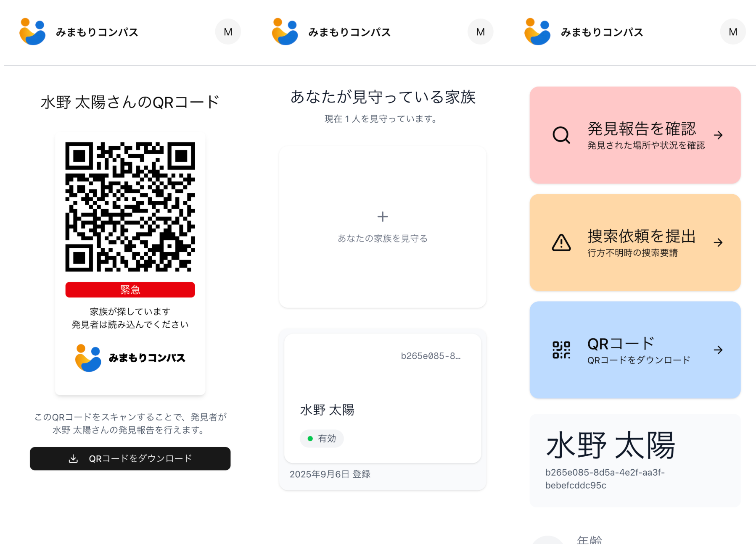The height and width of the screenshot is (547, 756).
Task: Click the blue card subtitle QRコードをダウンロード
Action: point(639,360)
